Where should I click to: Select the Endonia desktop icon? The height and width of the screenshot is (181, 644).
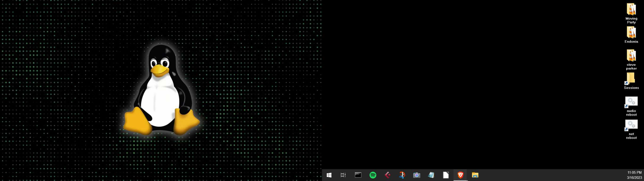[631, 35]
